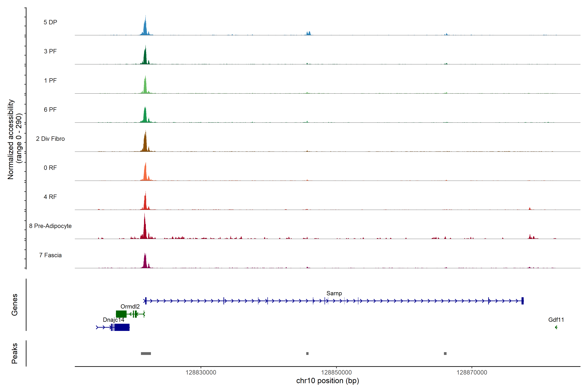Click the Ormdl2 gene label

(x=130, y=307)
